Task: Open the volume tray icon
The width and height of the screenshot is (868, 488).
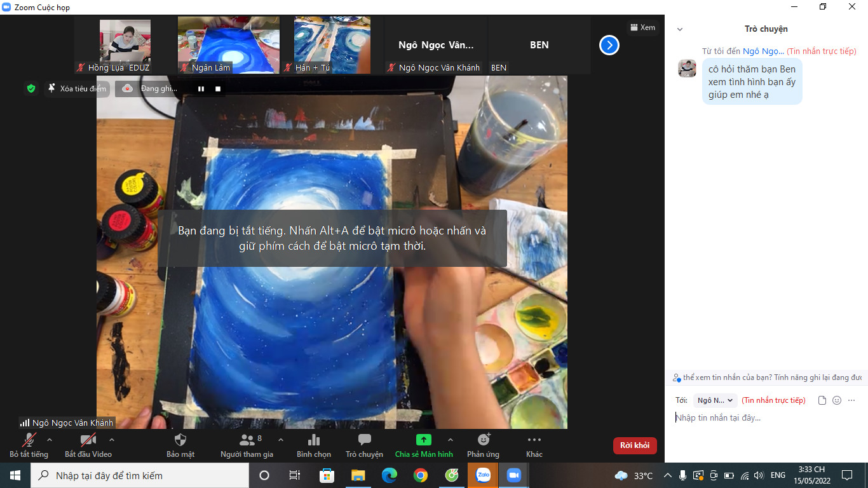Action: 759,475
